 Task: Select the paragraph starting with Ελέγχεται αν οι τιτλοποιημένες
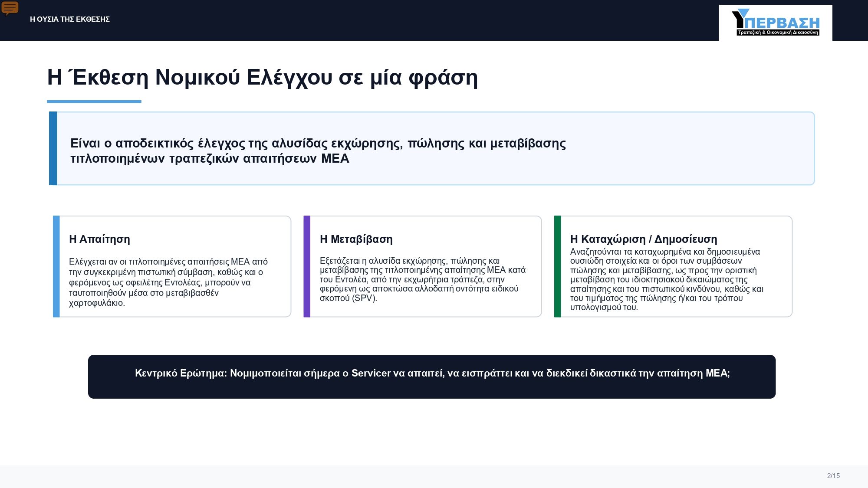(x=168, y=282)
